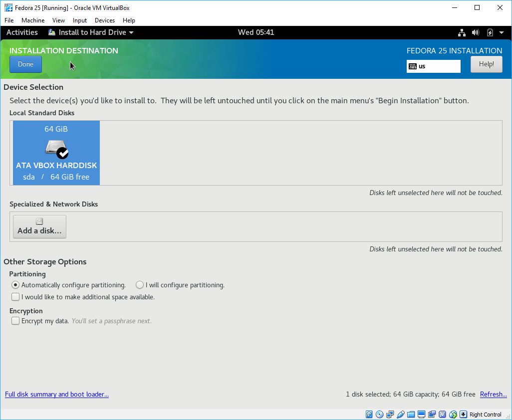This screenshot has height=420, width=512.
Task: Click the USB devices status icon
Action: tap(400, 415)
